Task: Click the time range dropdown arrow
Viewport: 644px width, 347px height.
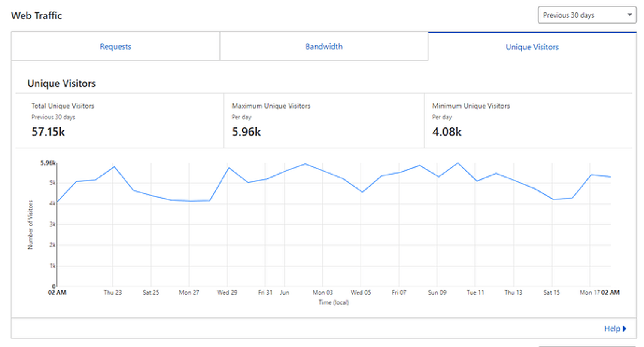Action: [x=629, y=15]
